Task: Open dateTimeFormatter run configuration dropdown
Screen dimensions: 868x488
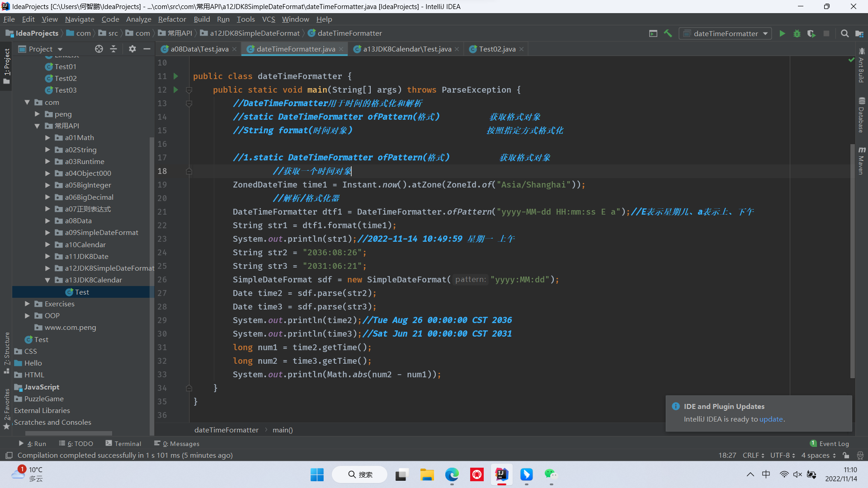Action: pos(725,33)
